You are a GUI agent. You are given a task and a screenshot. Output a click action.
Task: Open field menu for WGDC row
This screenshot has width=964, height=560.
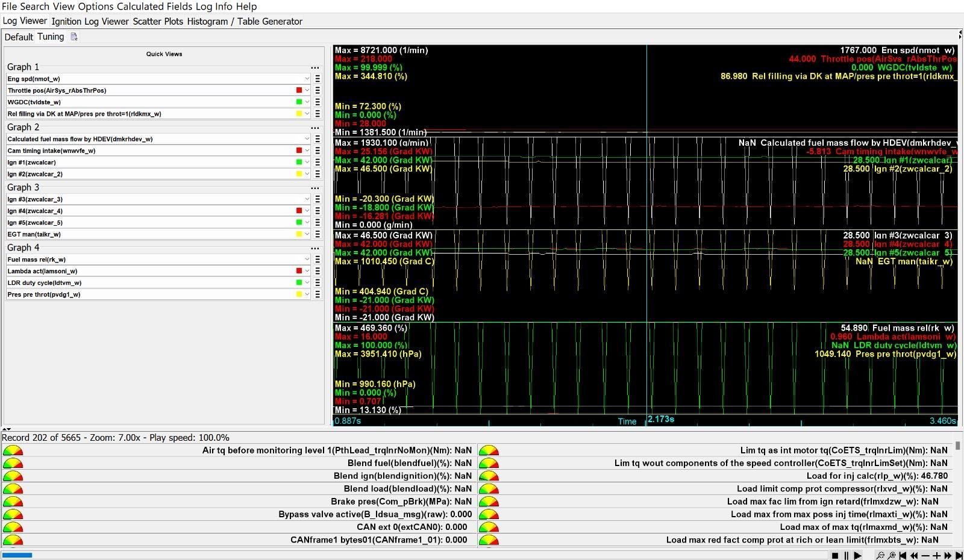318,102
